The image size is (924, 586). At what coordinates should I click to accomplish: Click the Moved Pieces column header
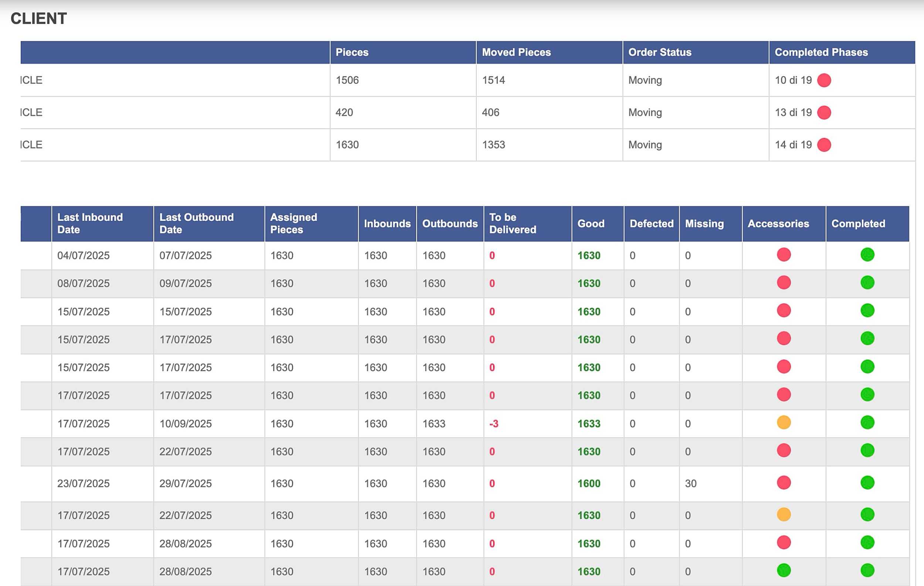coord(516,52)
